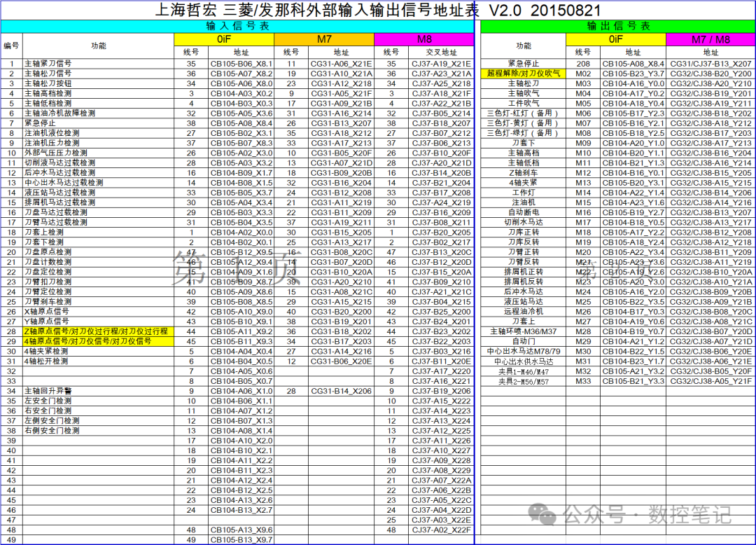Click output cell '切削水马达'
This screenshot has width=756, height=545.
click(x=524, y=222)
